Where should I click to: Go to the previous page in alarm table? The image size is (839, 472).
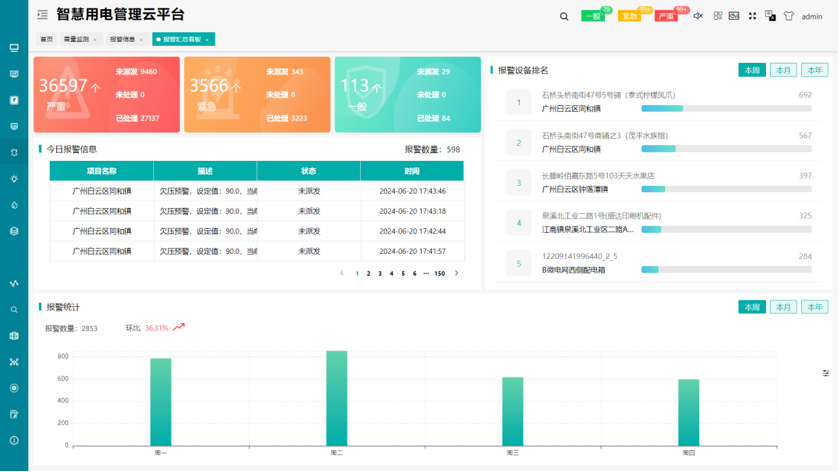point(342,273)
